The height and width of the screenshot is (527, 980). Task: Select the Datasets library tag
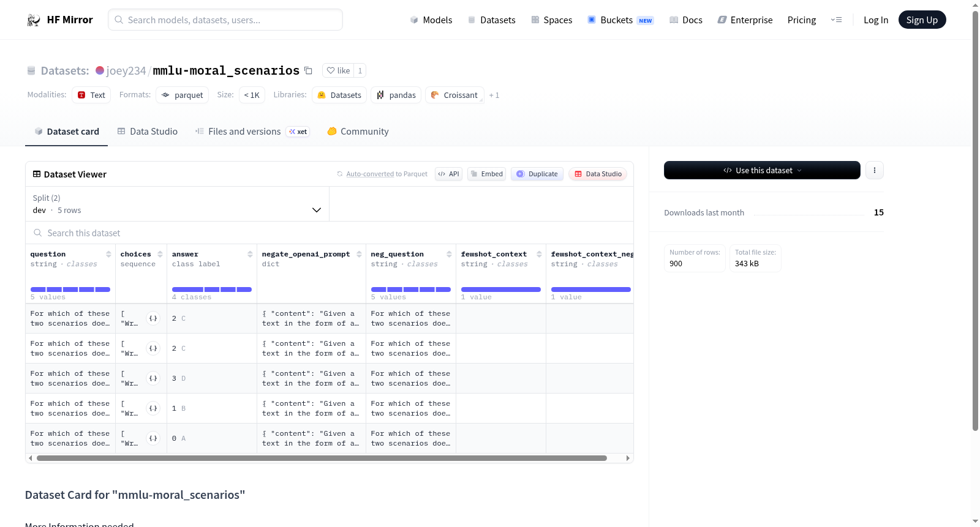click(x=339, y=95)
